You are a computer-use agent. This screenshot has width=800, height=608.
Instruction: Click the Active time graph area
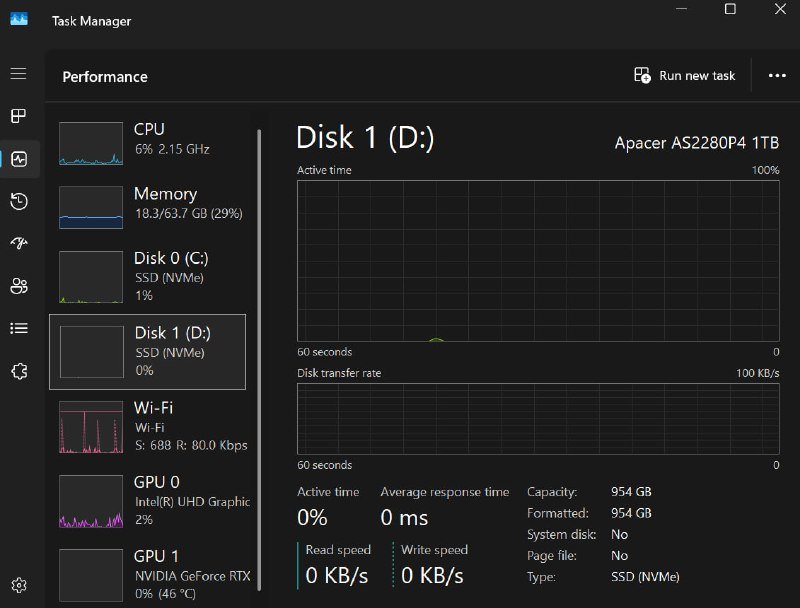point(537,261)
